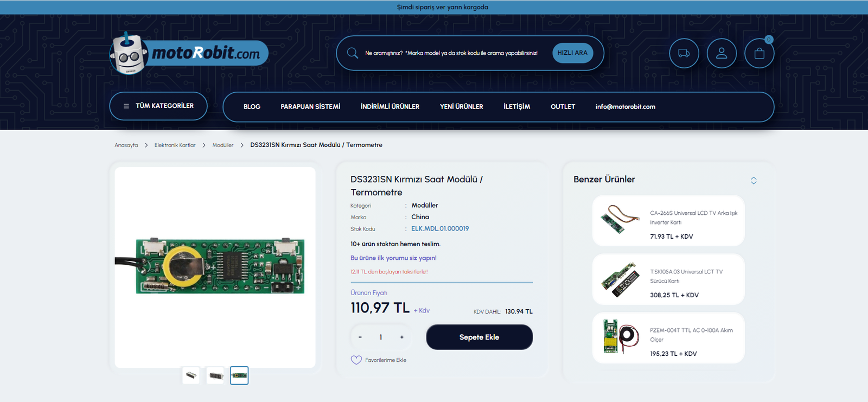Click stock code ELK.MDL.01.000019
The height and width of the screenshot is (402, 868).
[440, 229]
